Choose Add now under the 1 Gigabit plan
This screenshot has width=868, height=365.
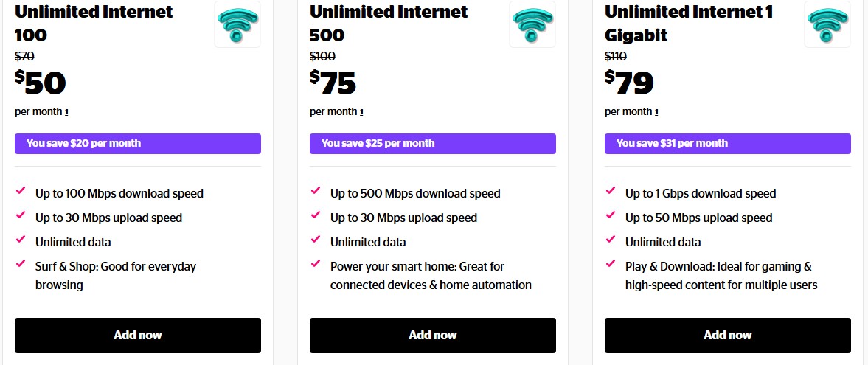coord(728,336)
